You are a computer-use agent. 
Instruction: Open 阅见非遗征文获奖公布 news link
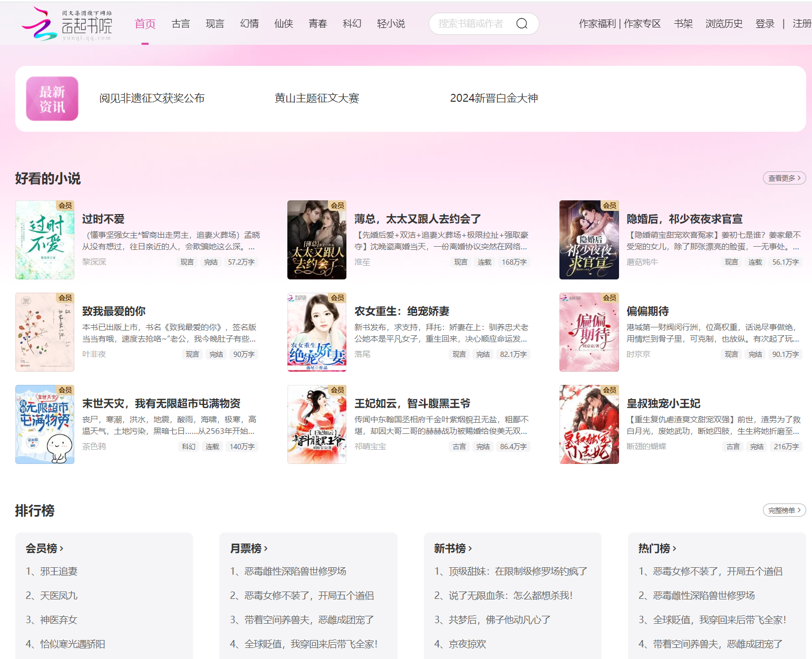pyautogui.click(x=152, y=99)
